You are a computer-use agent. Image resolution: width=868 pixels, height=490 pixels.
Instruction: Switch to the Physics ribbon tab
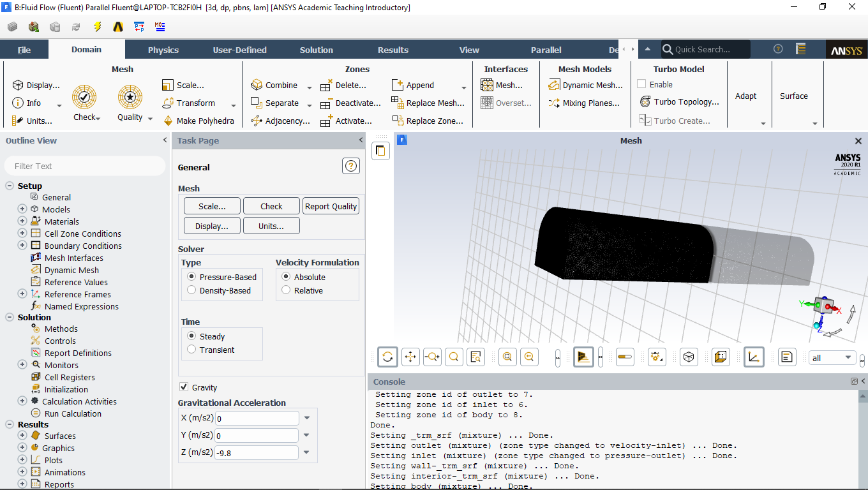[x=163, y=50]
